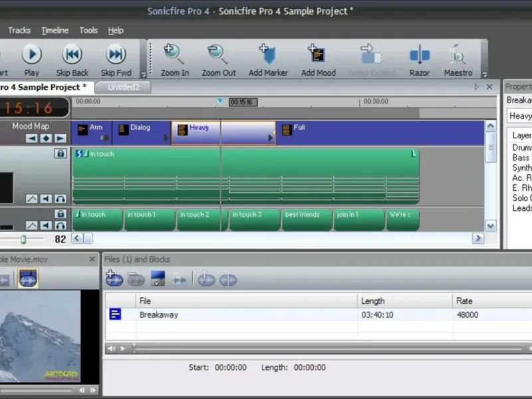This screenshot has width=532, height=399.
Task: Open the Timeline menu
Action: coord(55,31)
